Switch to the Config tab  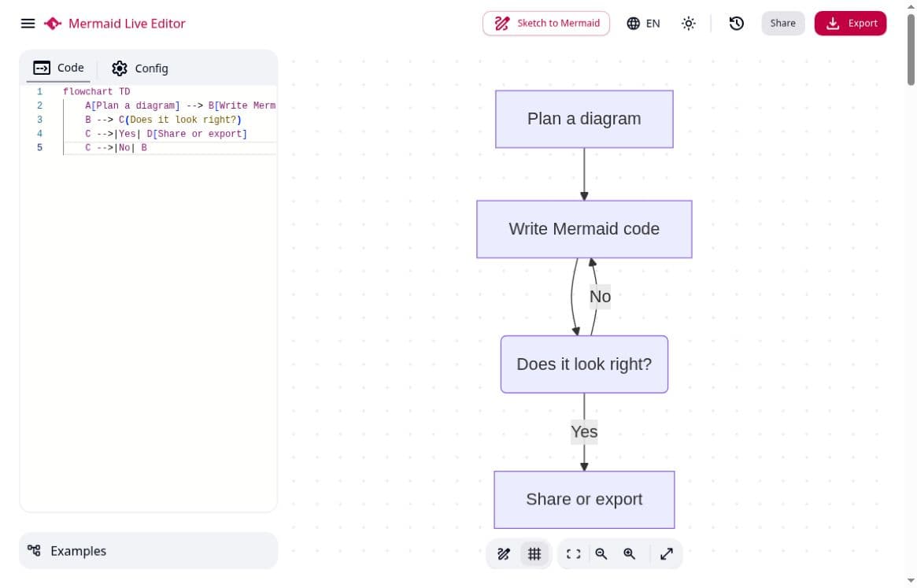tap(140, 68)
